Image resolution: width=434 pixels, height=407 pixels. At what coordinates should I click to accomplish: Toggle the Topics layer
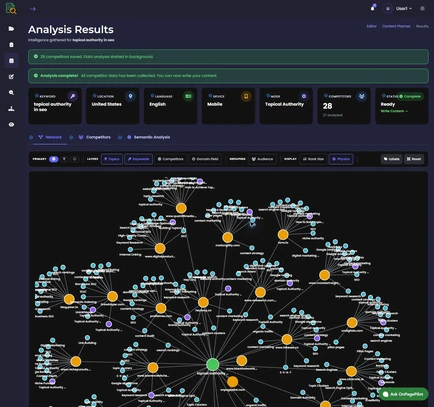[x=112, y=159]
